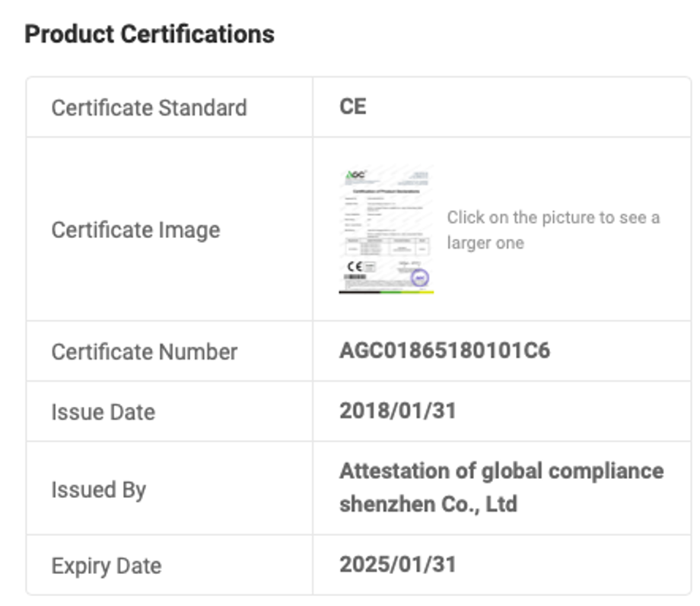Click the colored bar under certificate thumbnail
This screenshot has width=700, height=606.
[x=386, y=291]
